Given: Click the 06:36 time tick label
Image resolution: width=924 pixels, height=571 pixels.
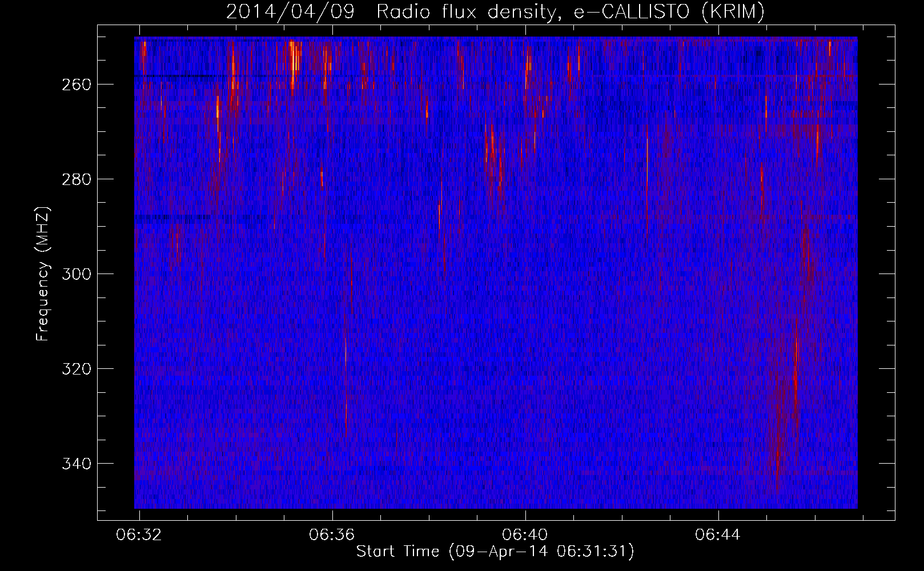Looking at the screenshot, I should (332, 535).
